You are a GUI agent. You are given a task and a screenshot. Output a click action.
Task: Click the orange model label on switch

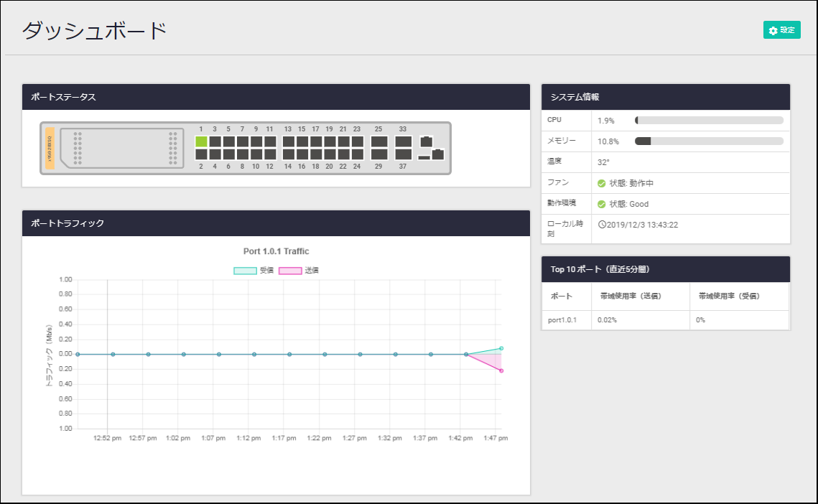coord(50,148)
